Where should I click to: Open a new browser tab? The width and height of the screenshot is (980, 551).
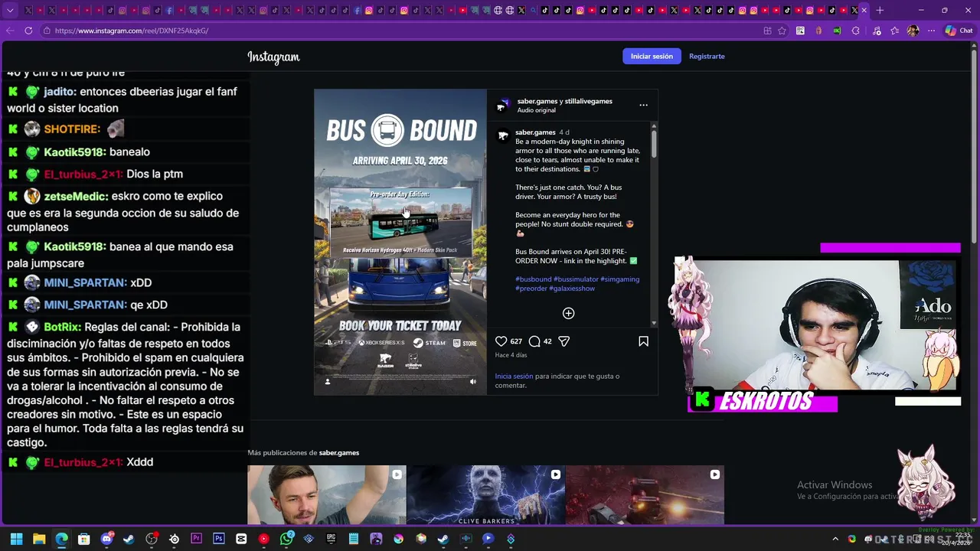click(x=880, y=11)
